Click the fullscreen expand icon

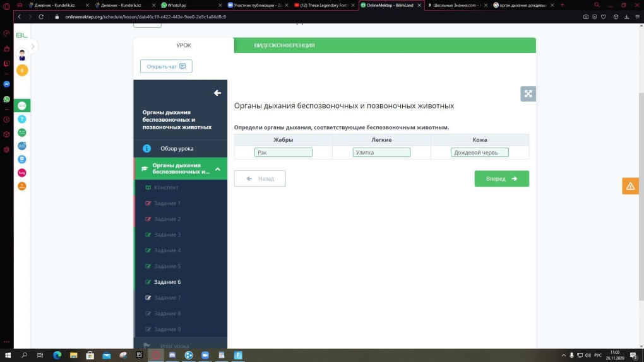(528, 94)
